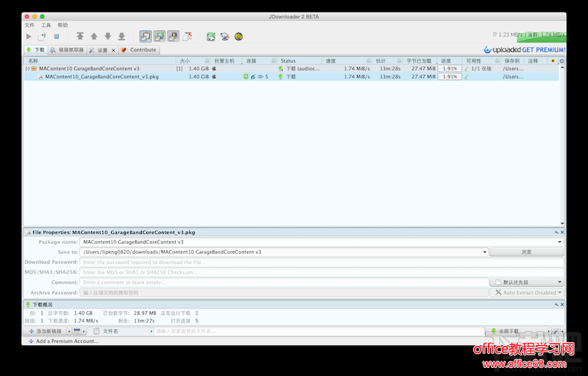
Task: Move selected item up in queue
Action: point(94,36)
